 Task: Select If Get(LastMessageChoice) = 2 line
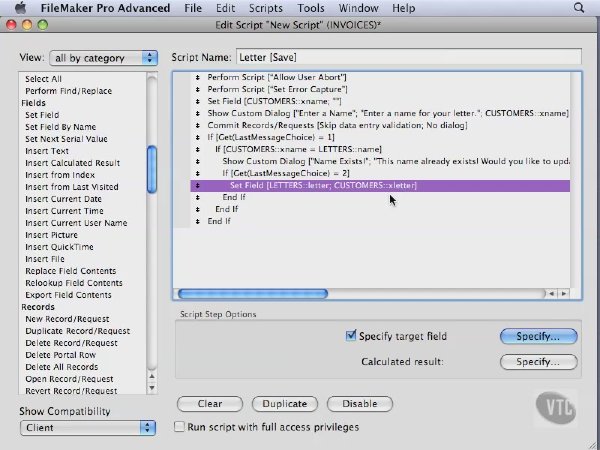coord(380,173)
